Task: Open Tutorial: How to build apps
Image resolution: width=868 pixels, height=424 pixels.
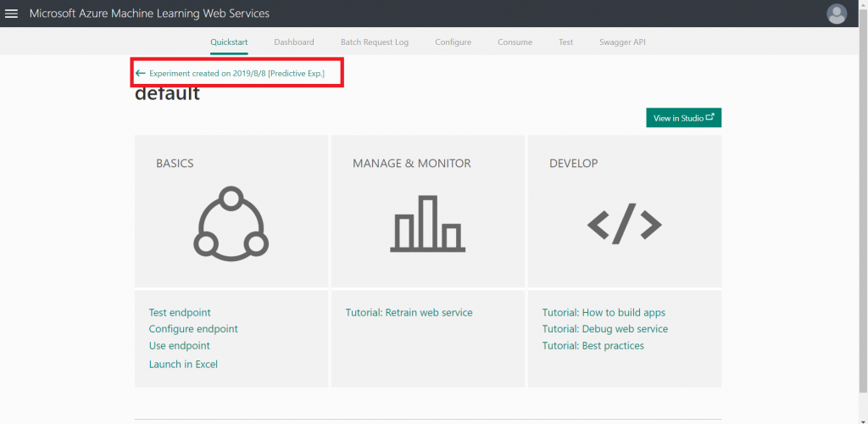Action: [x=604, y=313]
